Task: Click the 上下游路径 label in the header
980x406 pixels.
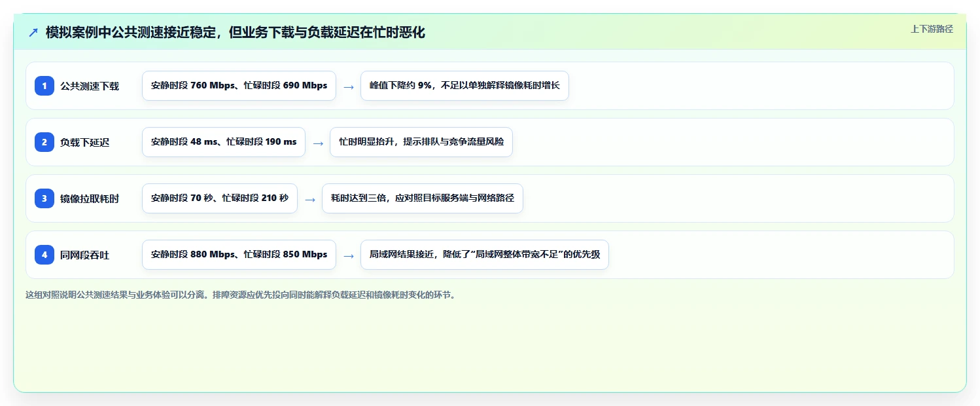Action: (x=932, y=29)
